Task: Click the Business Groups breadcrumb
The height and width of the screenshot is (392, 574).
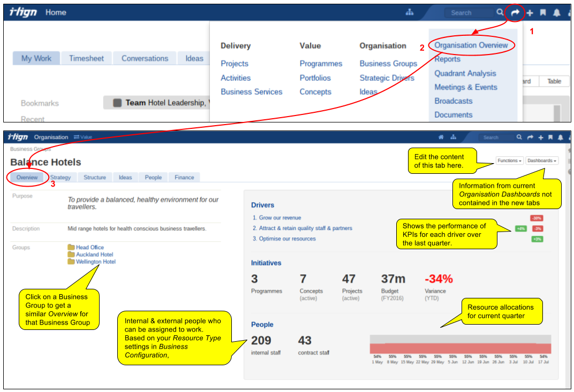Action: [x=31, y=149]
